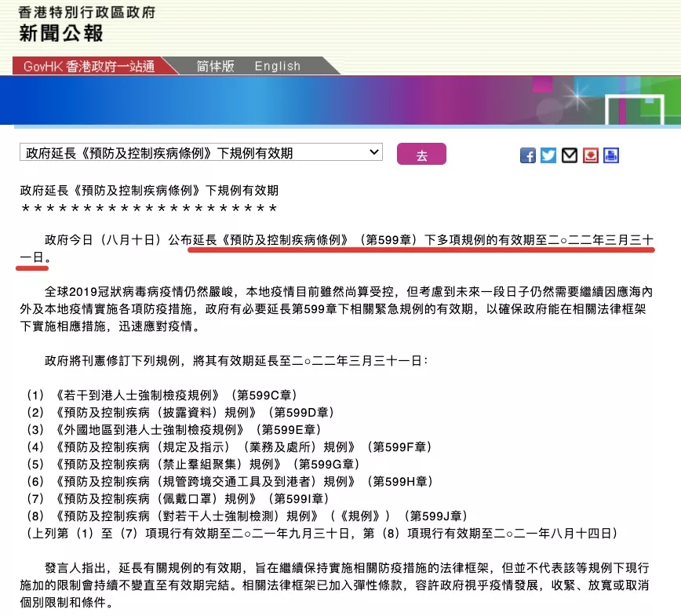Click the article title above the asterisks
681x616 pixels.
coord(149,191)
